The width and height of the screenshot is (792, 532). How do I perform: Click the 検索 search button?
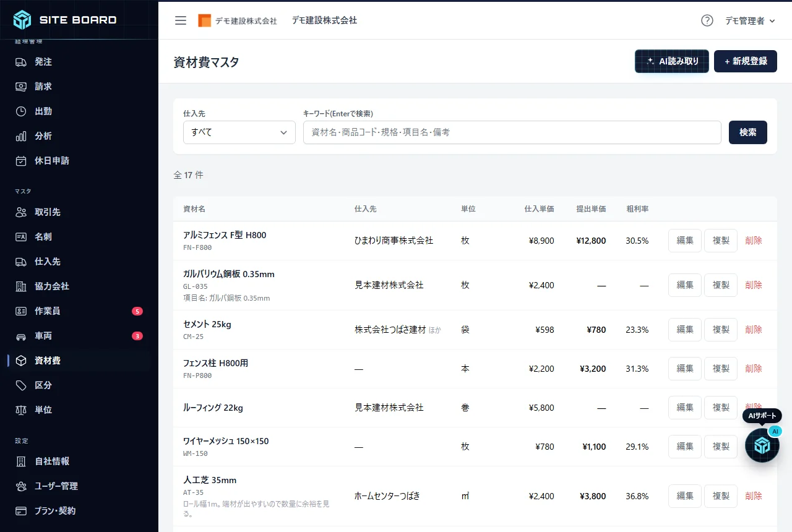[748, 132]
